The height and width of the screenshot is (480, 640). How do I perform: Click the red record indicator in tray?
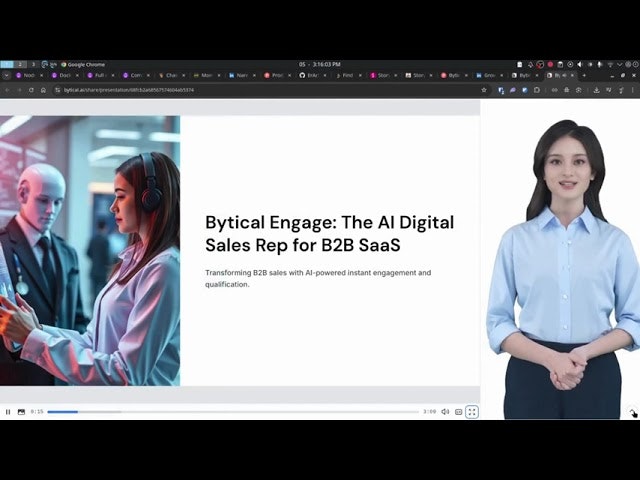click(550, 64)
